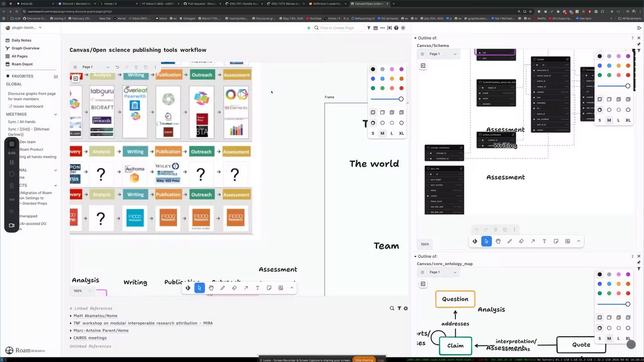
Task: Collapse the Canvas/Schema outline caret
Action: (x=416, y=38)
